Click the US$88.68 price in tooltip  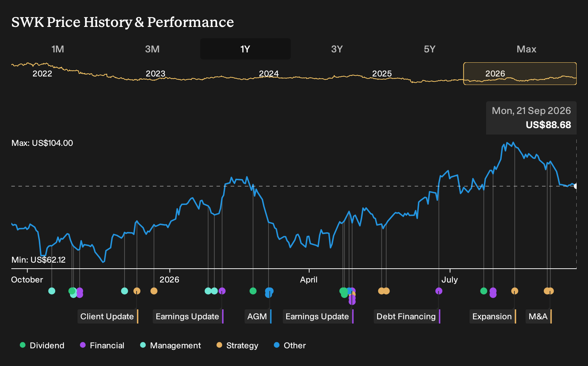coord(548,125)
